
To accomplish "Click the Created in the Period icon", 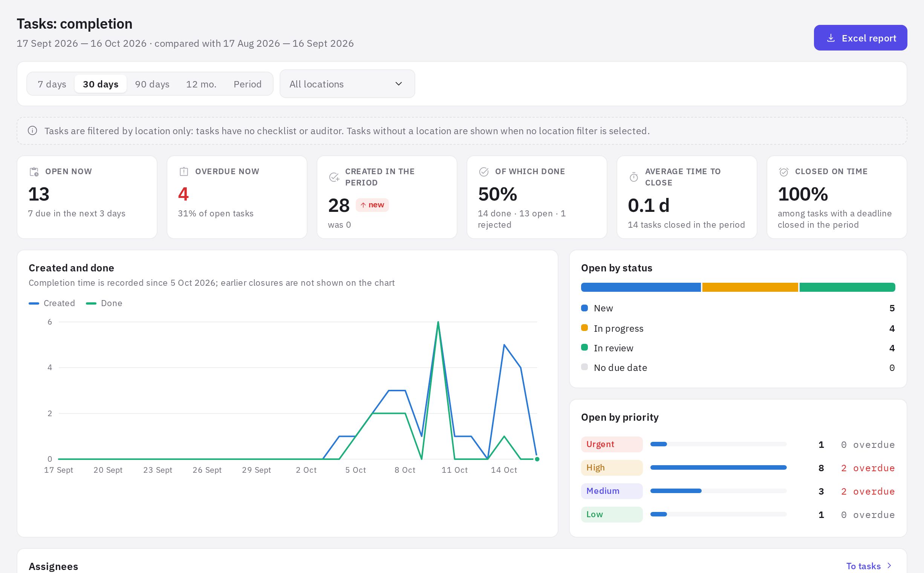I will (334, 177).
